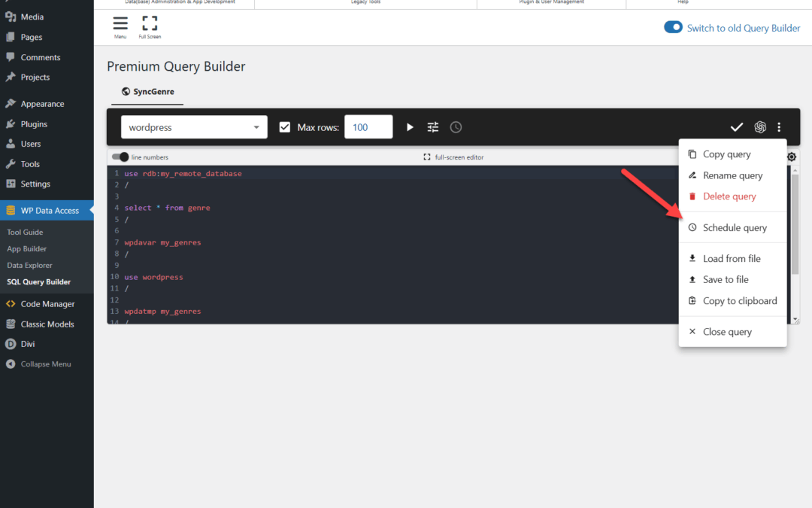Click Classic Models icon in sidebar

(x=11, y=324)
